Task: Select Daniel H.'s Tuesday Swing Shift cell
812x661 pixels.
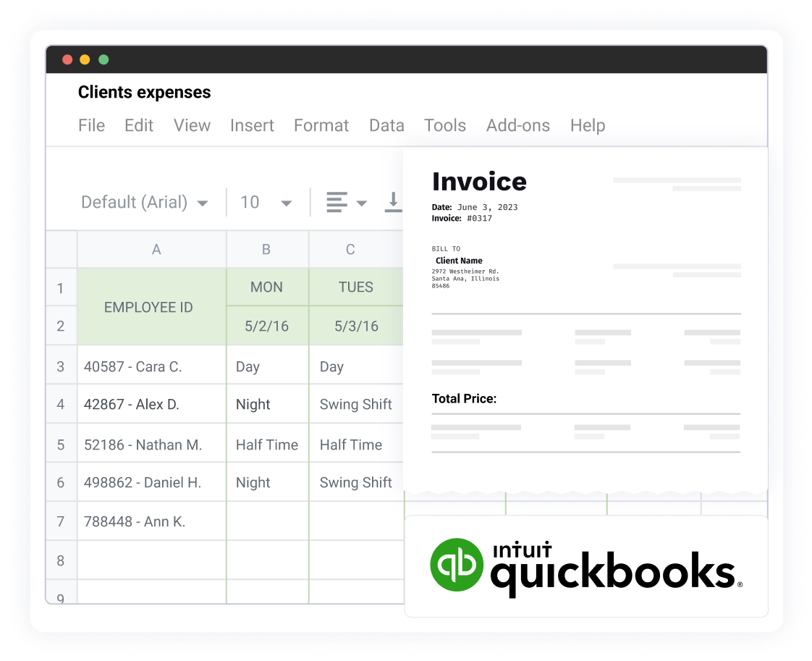Action: tap(356, 482)
